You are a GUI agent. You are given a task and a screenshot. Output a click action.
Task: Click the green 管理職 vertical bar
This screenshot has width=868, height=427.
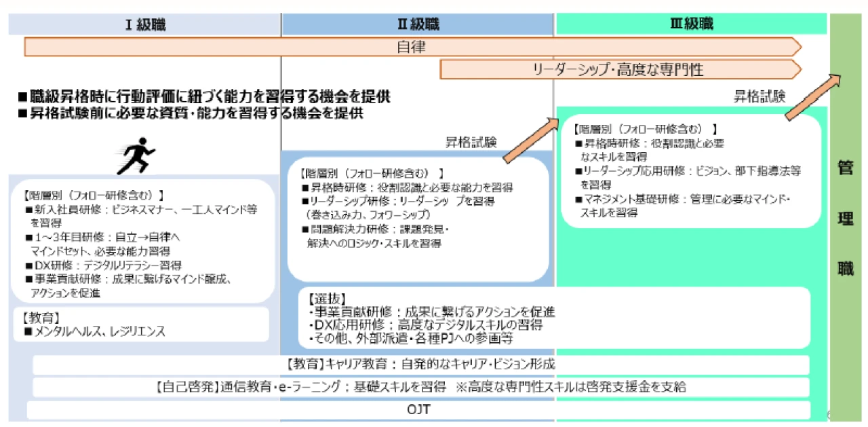click(845, 217)
